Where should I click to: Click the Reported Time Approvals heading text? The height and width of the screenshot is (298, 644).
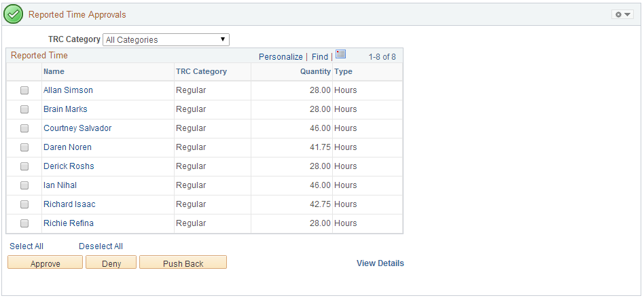(77, 15)
